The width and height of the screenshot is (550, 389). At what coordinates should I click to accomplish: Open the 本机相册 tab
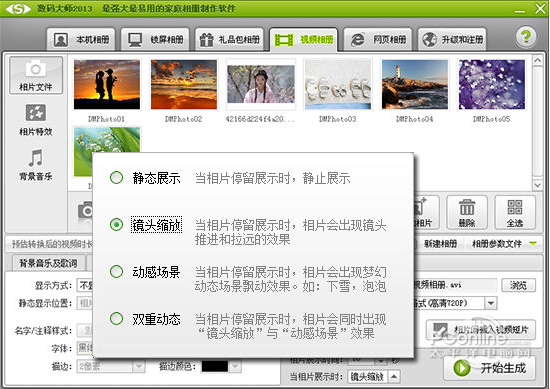click(x=81, y=40)
